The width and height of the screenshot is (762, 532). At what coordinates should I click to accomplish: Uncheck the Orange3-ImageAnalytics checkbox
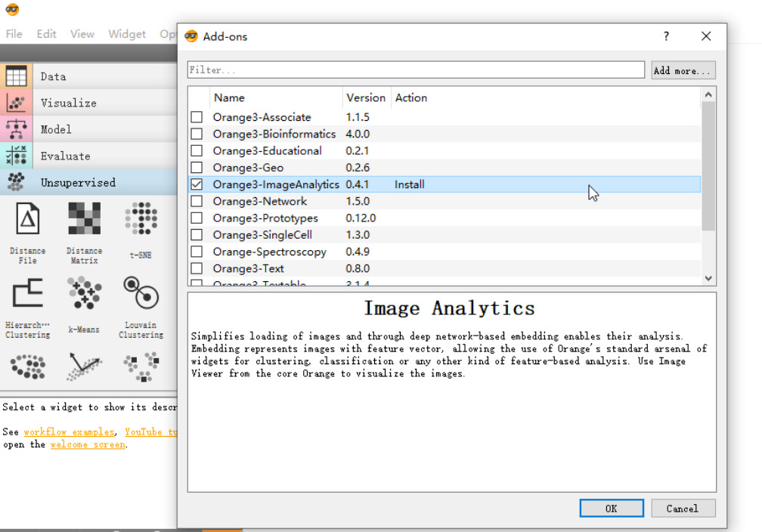(197, 184)
